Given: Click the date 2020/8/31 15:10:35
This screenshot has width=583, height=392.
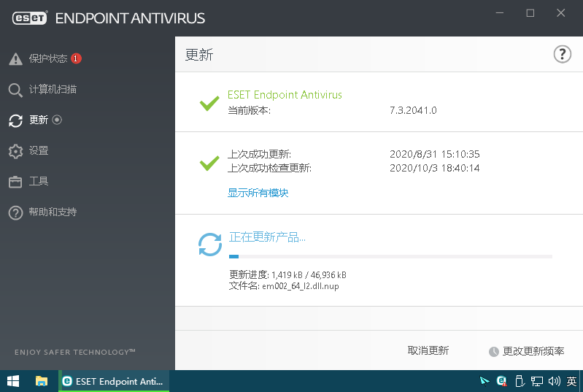Looking at the screenshot, I should [x=435, y=154].
